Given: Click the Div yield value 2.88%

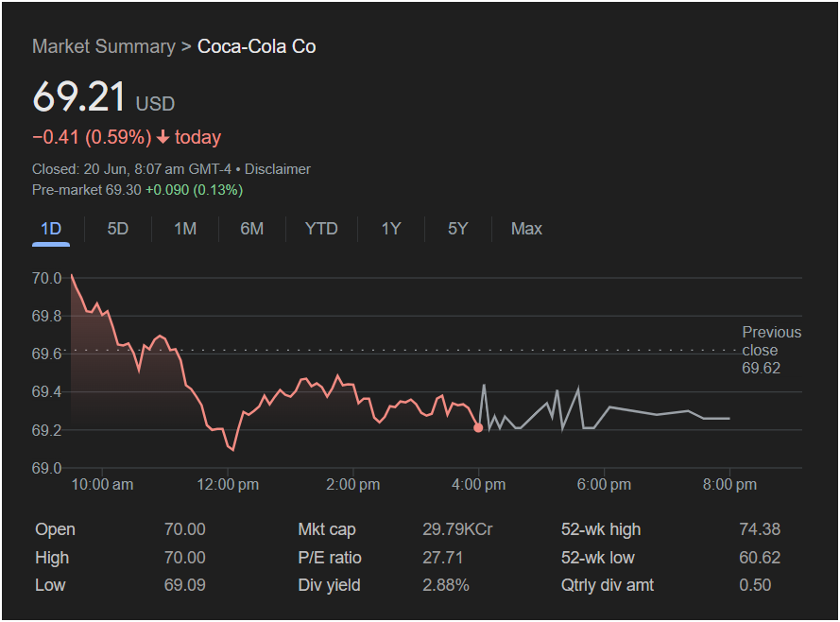Looking at the screenshot, I should click(x=446, y=585).
